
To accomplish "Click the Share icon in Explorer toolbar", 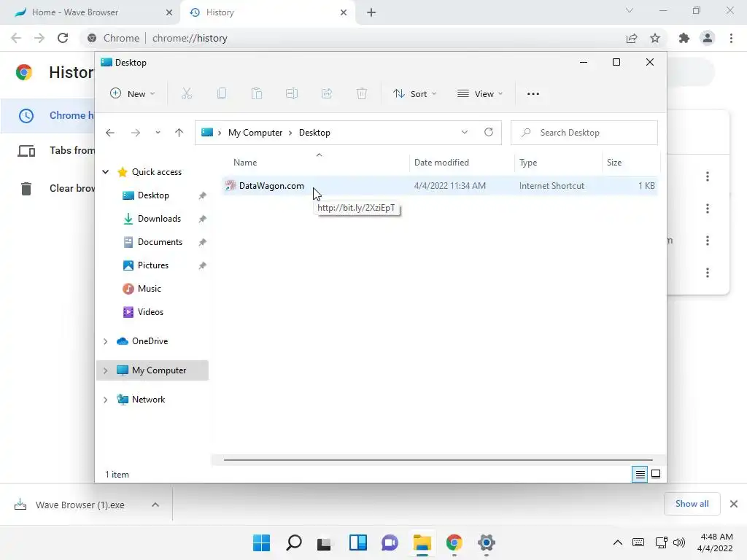I will click(327, 94).
